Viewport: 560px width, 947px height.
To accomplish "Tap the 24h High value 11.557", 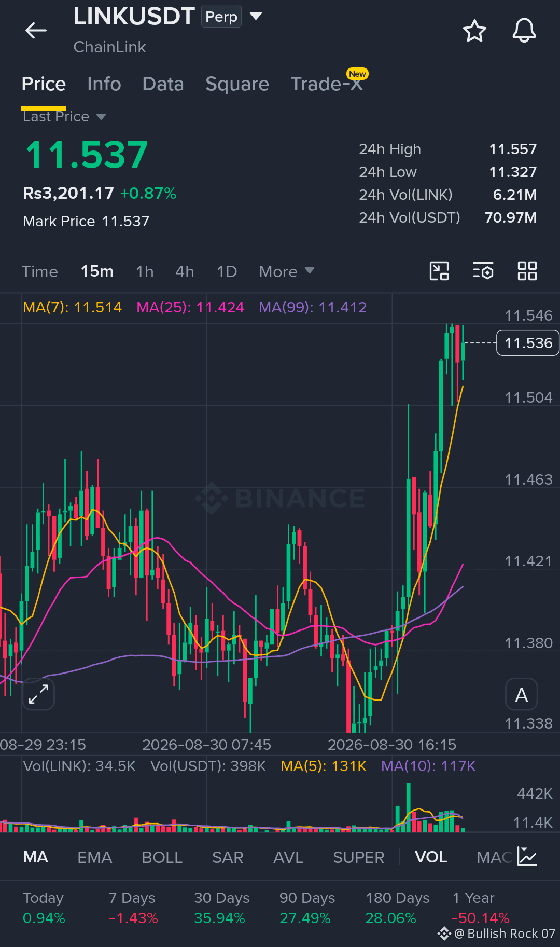I will [x=513, y=149].
